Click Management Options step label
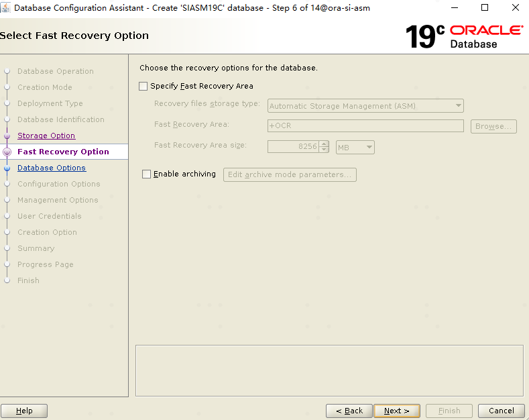This screenshot has width=529, height=420. [58, 200]
